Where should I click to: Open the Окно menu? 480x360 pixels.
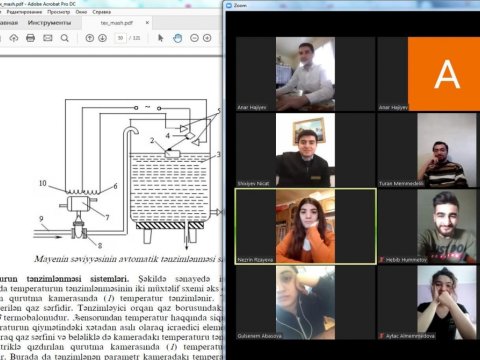(x=81, y=12)
